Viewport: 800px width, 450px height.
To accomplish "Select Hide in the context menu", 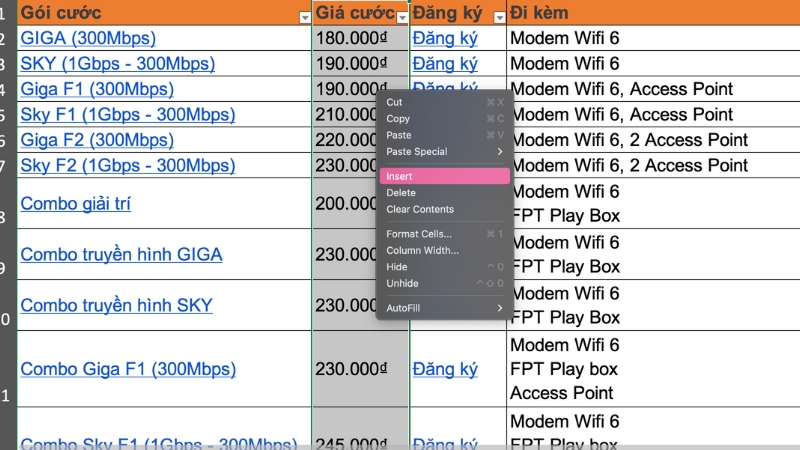I will pos(396,267).
